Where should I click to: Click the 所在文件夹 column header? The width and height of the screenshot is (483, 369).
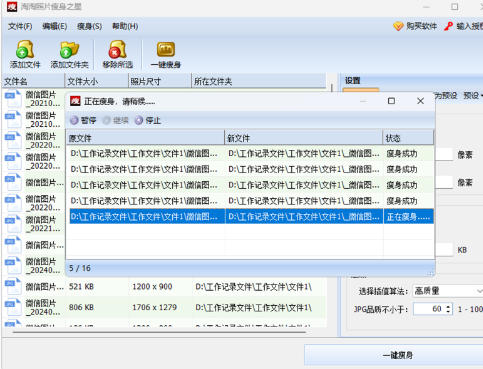[x=258, y=81]
